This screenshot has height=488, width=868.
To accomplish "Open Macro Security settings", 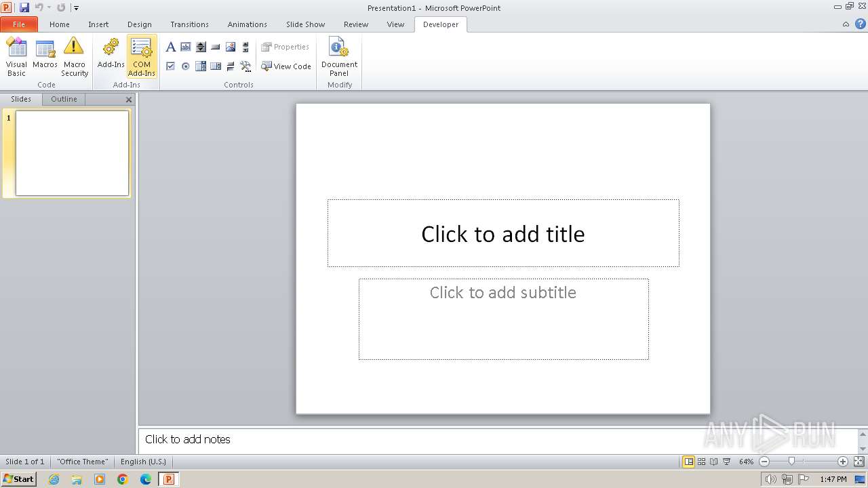I will click(75, 57).
